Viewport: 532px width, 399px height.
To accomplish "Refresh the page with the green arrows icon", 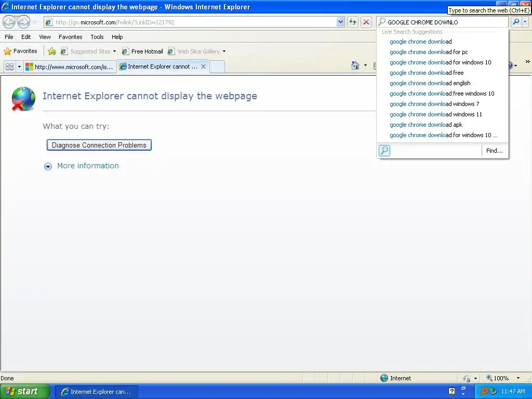I will [x=353, y=22].
